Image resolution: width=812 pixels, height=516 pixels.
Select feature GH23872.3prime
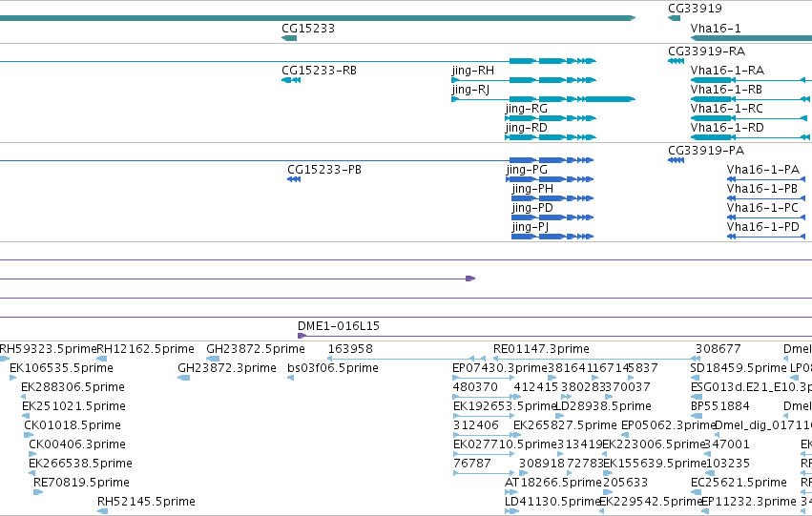click(227, 368)
